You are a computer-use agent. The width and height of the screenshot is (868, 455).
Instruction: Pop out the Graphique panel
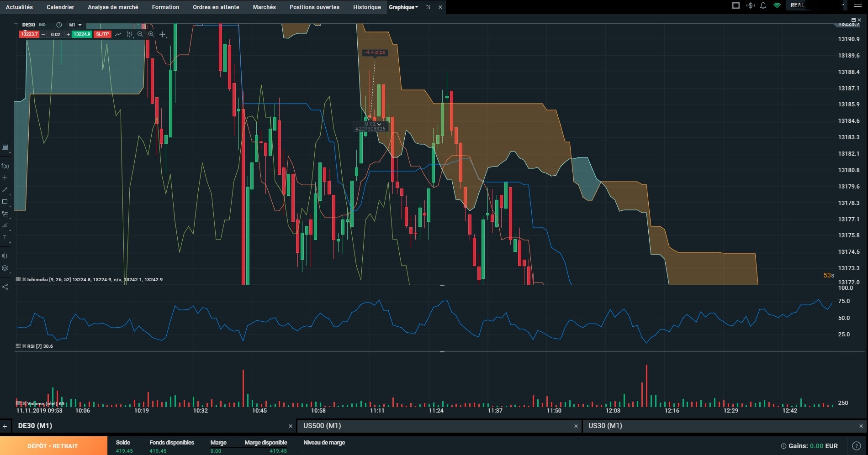(428, 7)
